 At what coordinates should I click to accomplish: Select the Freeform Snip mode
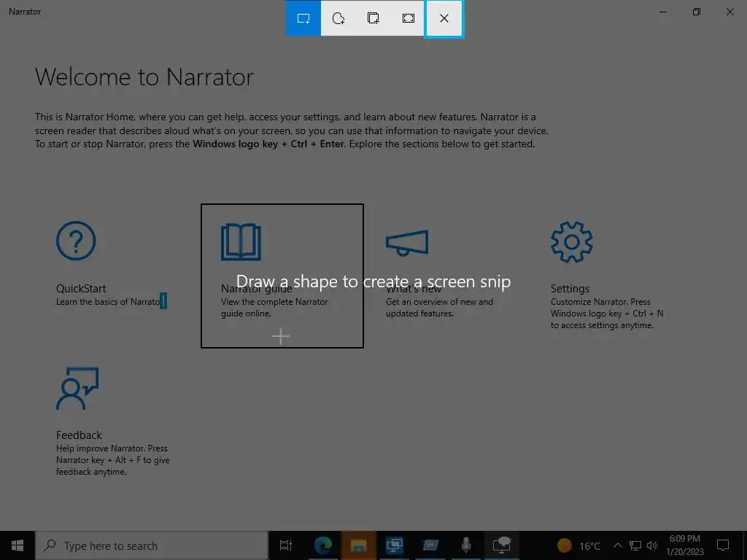click(x=338, y=18)
